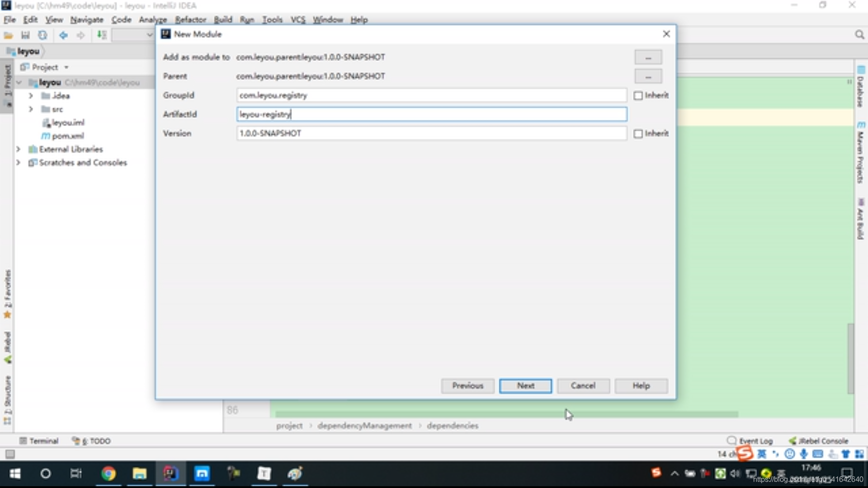Open the Windows Start menu
This screenshot has height=488, width=868.
tap(15, 474)
